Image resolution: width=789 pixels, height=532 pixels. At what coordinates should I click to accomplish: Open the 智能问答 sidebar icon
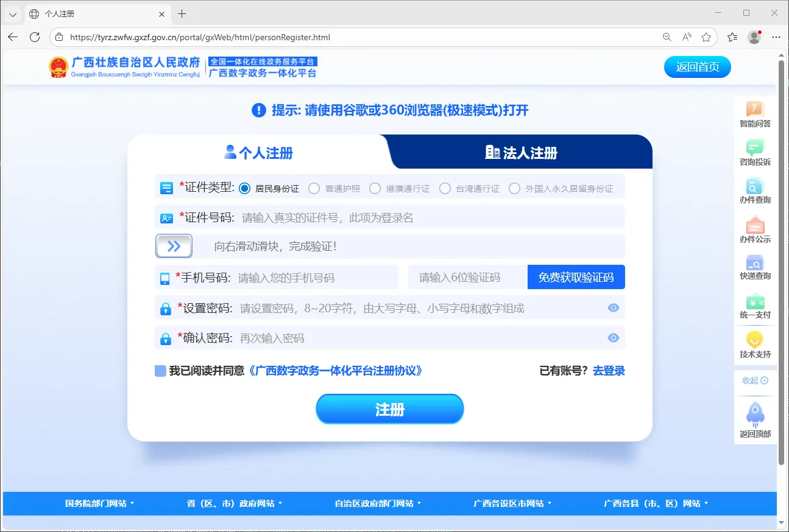point(755,114)
